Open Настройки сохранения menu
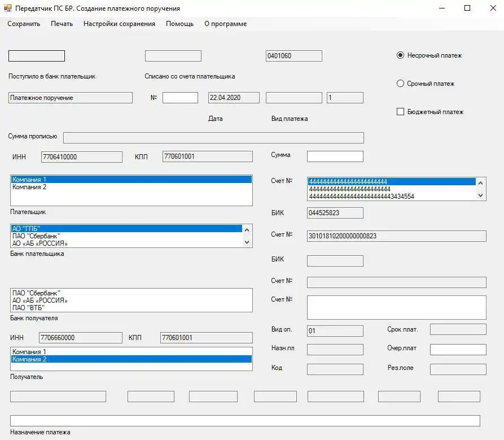The width and height of the screenshot is (504, 440). (119, 24)
